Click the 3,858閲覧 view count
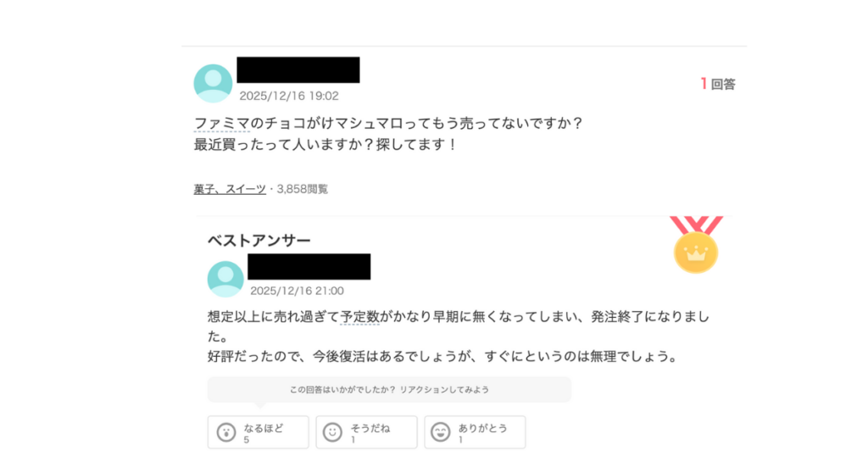 pyautogui.click(x=302, y=189)
